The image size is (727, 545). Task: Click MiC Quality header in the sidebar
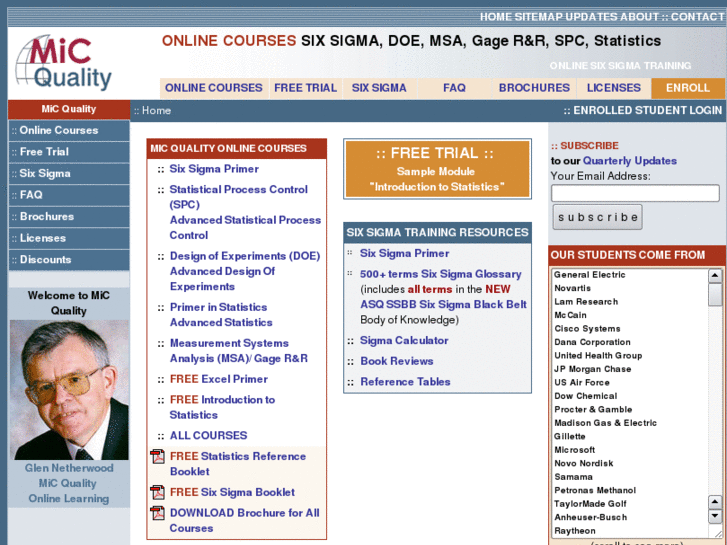[x=69, y=109]
